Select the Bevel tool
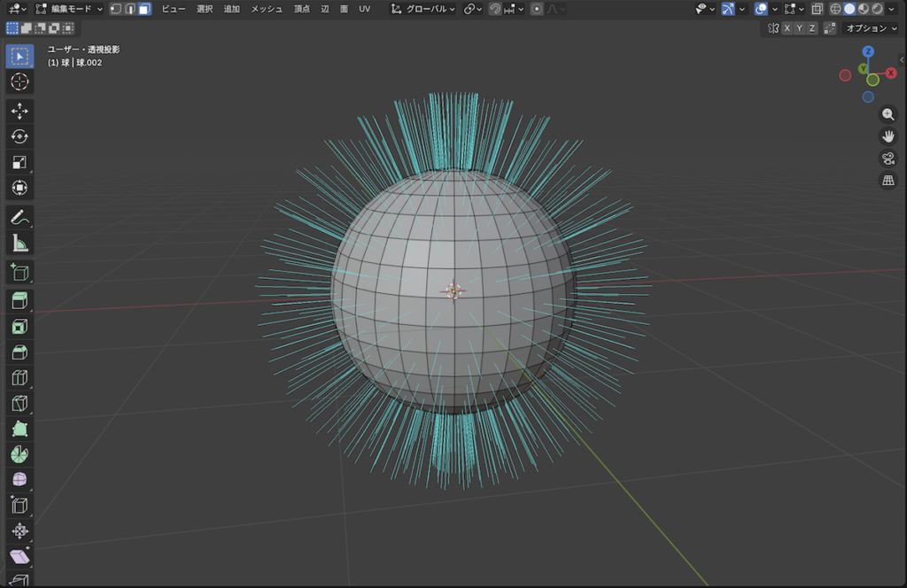 click(19, 352)
